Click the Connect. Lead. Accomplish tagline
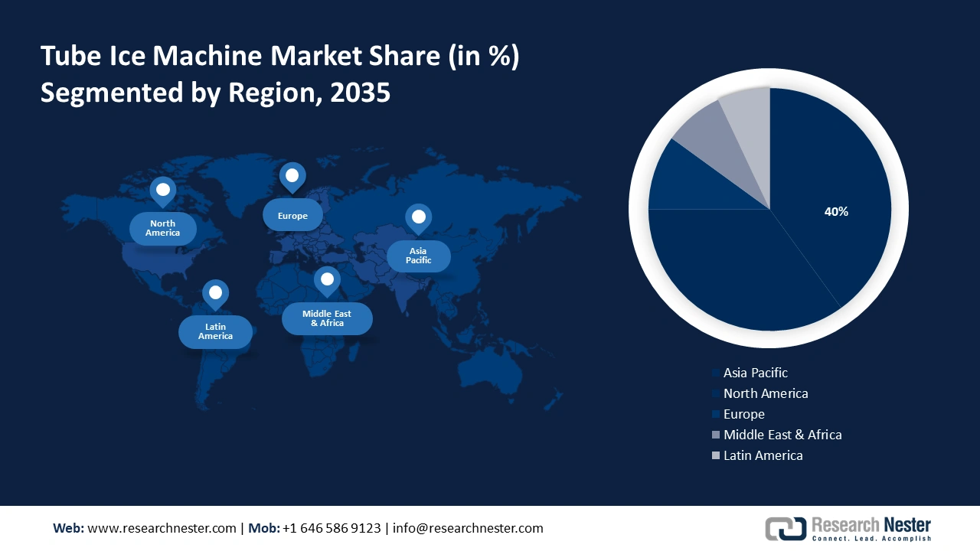Image resolution: width=980 pixels, height=551 pixels. coord(871,538)
